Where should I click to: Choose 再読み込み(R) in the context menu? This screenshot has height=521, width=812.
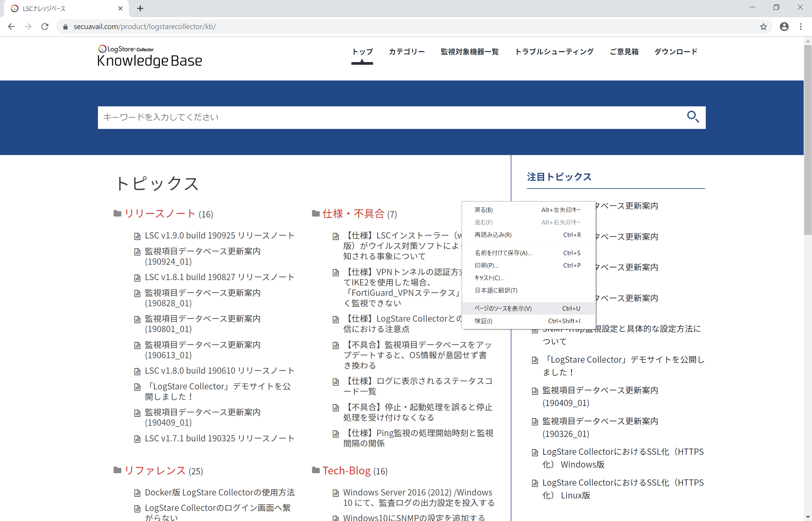[529, 235]
